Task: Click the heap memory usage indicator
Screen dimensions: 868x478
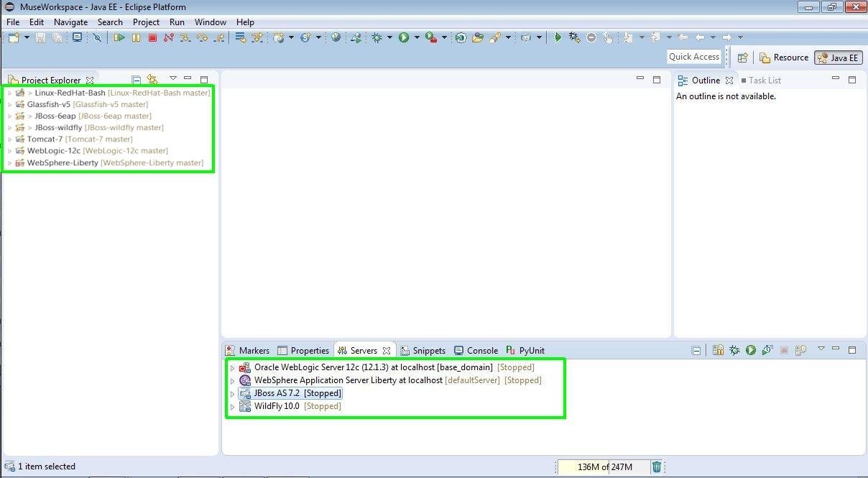Action: tap(604, 467)
